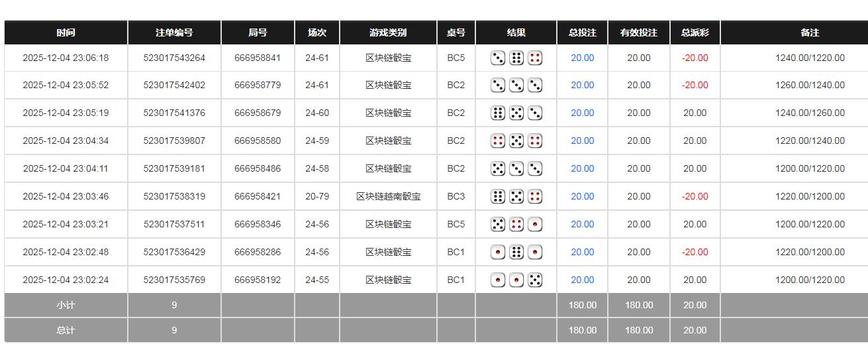The image size is (868, 346).
Task: Click last die in the 23:02:24 row
Action: [535, 280]
